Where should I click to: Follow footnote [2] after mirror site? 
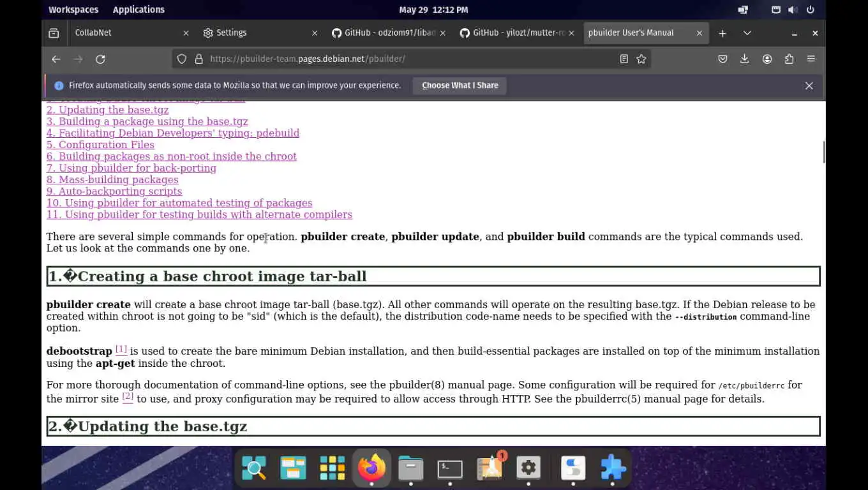tap(128, 396)
